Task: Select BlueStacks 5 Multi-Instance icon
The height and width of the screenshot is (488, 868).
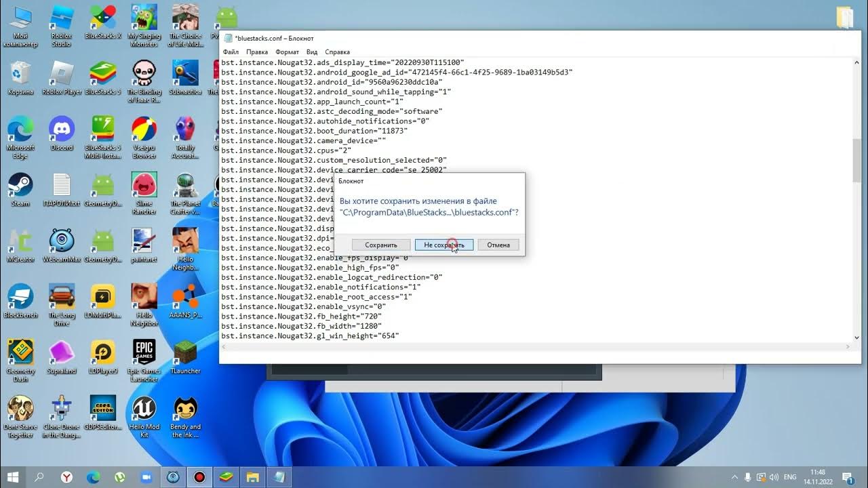Action: point(103,138)
